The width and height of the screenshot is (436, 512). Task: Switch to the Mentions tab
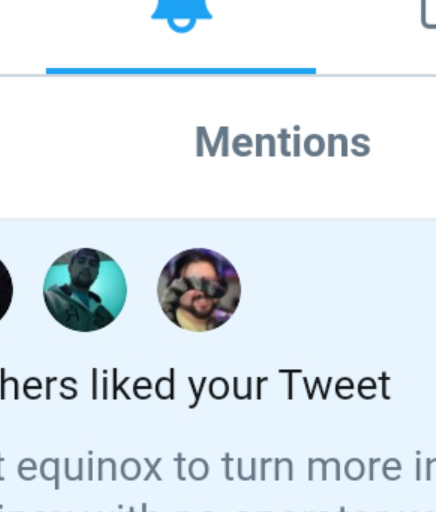point(283,142)
